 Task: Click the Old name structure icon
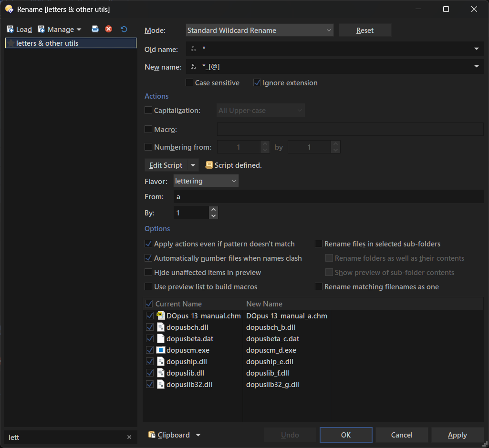click(x=193, y=49)
